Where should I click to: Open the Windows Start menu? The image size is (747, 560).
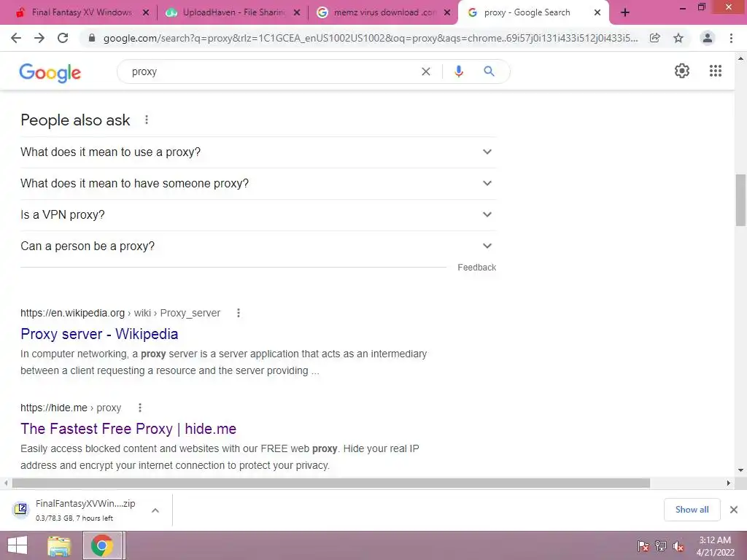tap(18, 545)
